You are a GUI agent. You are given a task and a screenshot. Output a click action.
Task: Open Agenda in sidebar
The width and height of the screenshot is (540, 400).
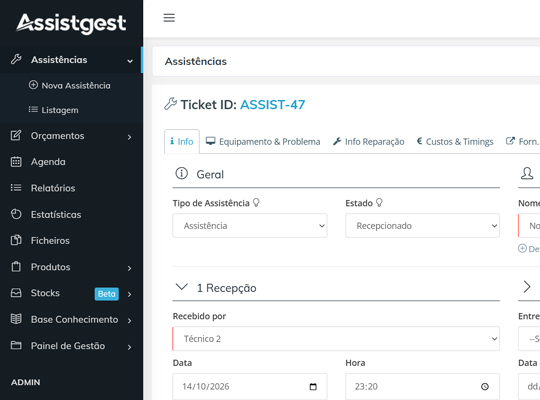[x=48, y=162]
